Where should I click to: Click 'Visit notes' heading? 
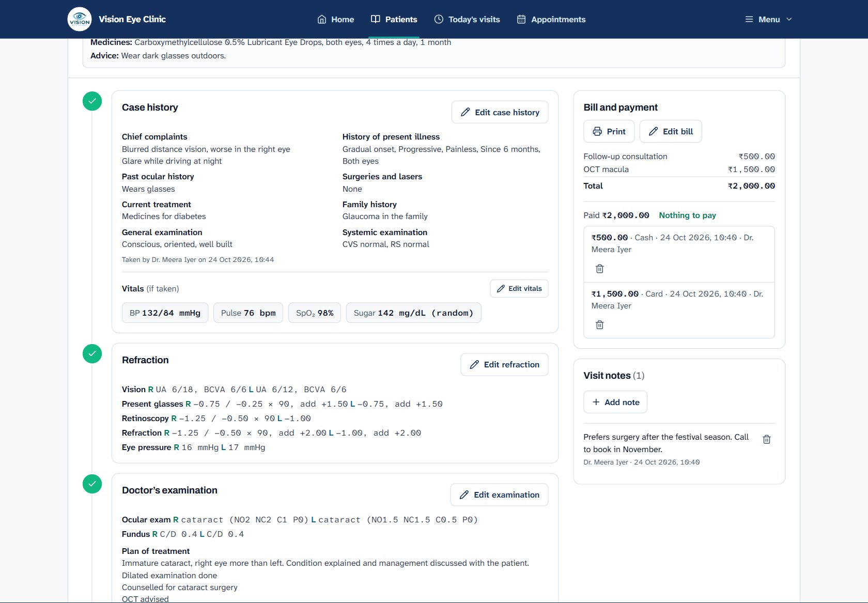(614, 376)
